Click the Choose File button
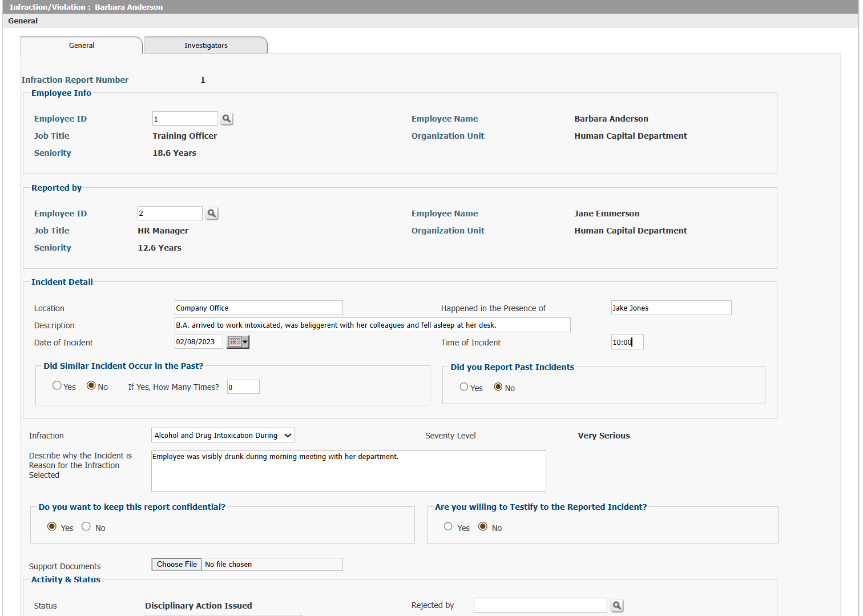863x616 pixels. 177,564
